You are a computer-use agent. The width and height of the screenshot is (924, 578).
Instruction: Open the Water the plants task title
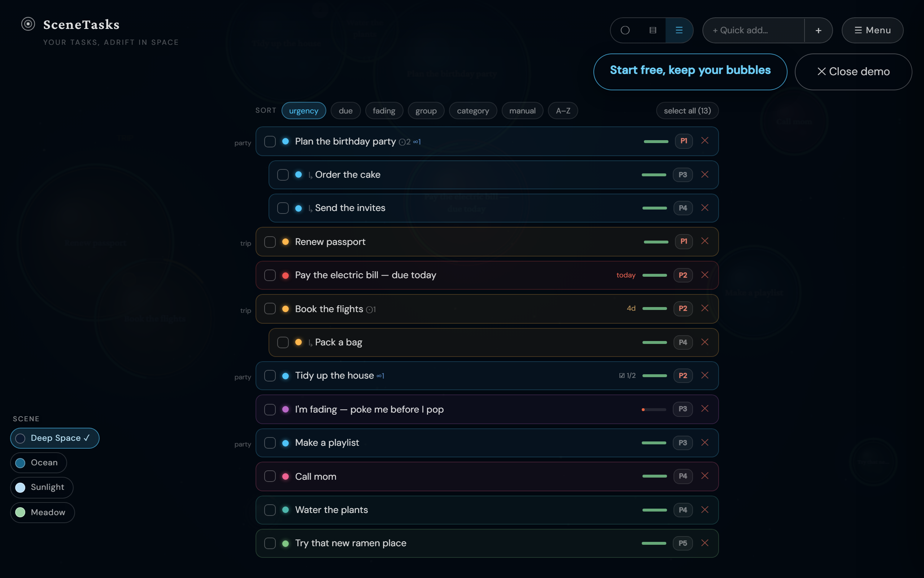331,510
